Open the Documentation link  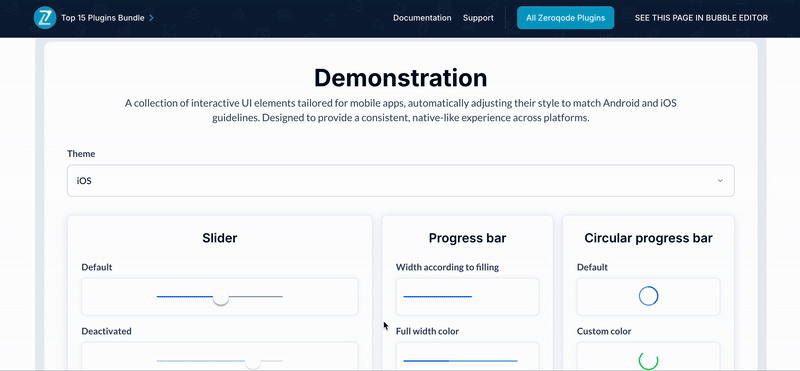point(422,18)
